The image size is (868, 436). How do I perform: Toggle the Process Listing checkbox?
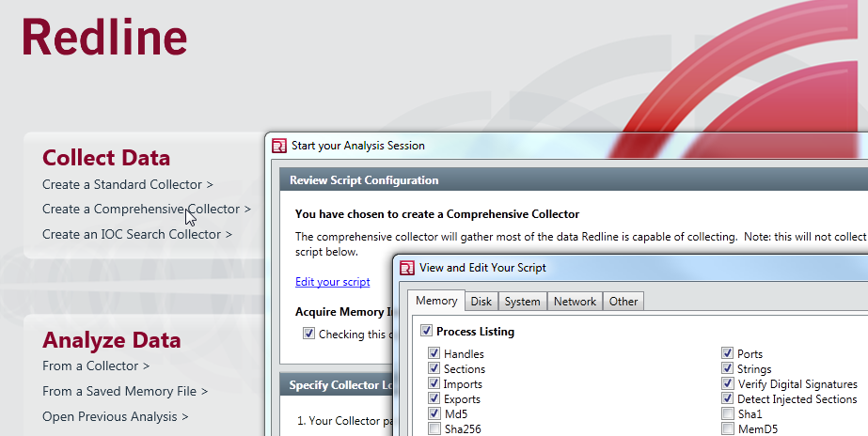click(x=426, y=331)
